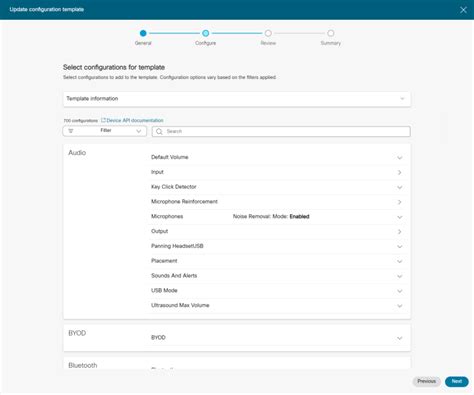The image size is (474, 395).
Task: Expand Sounds And Alerts row
Action: pyautogui.click(x=276, y=276)
